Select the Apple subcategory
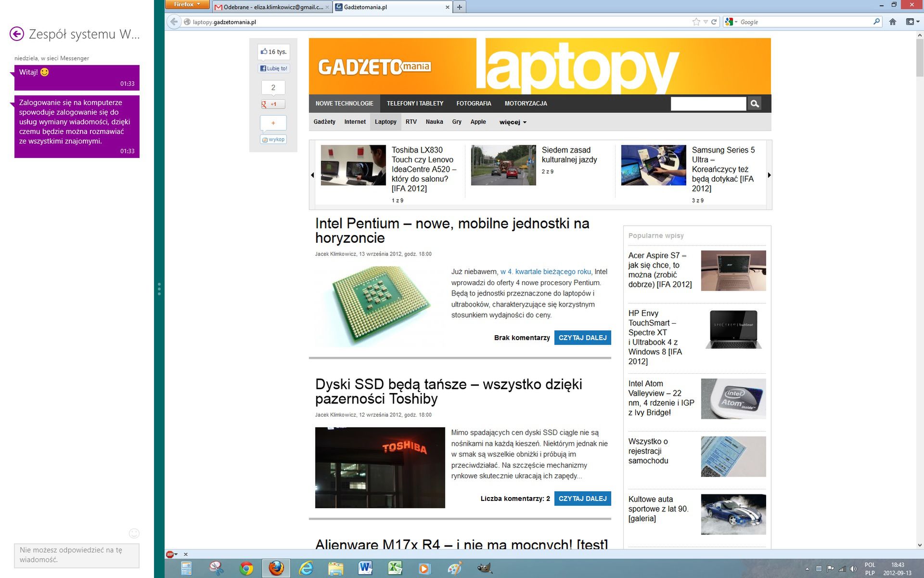Viewport: 924px width, 578px height. click(478, 122)
